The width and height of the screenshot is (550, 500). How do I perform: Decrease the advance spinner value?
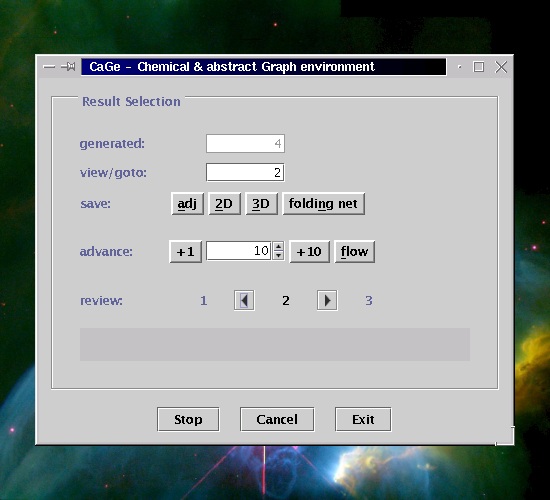[x=278, y=255]
